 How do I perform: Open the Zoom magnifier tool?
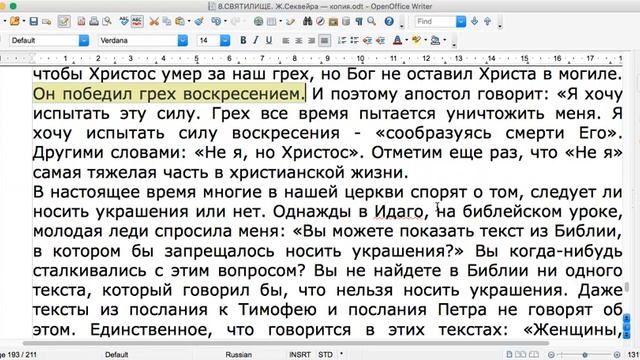371,21
